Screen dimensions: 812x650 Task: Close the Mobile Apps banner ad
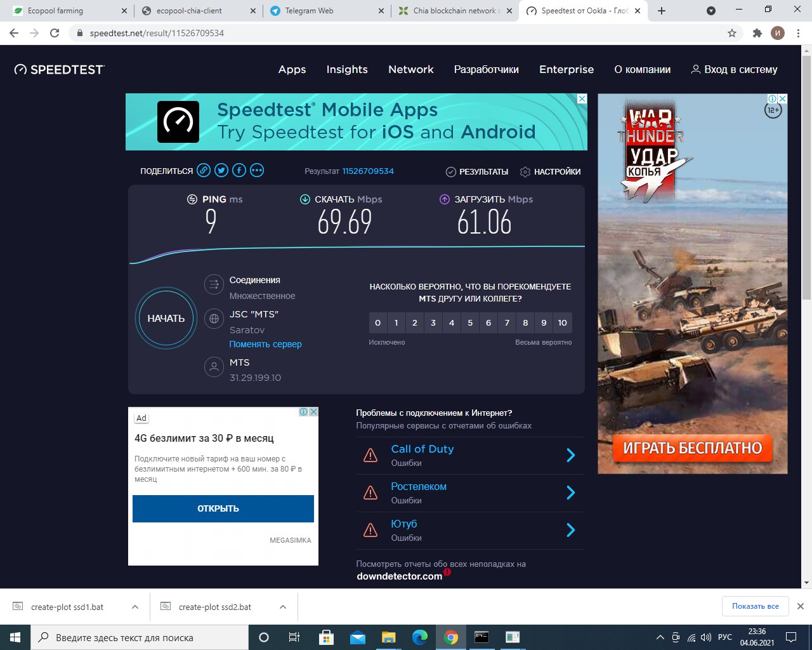(x=582, y=99)
